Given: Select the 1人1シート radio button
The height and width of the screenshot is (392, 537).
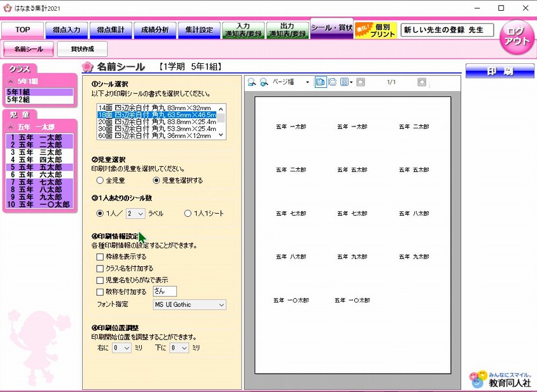Looking at the screenshot, I should click(188, 213).
